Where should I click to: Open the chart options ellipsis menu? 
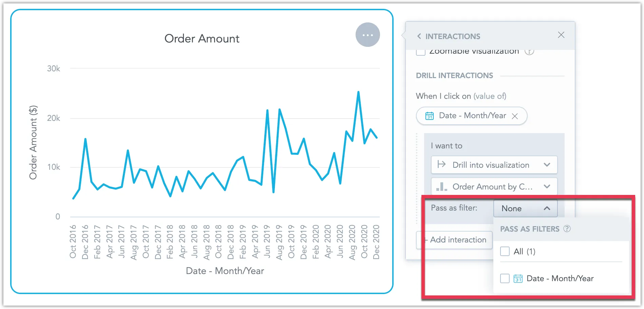coord(367,34)
